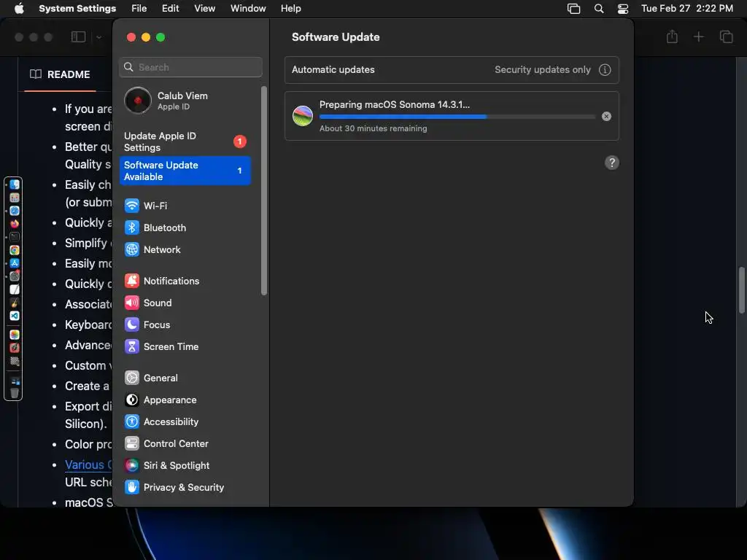Select Software Update Available item

186,171
